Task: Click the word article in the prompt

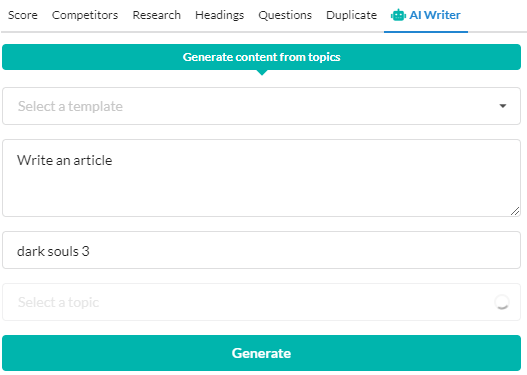Action: click(x=93, y=160)
